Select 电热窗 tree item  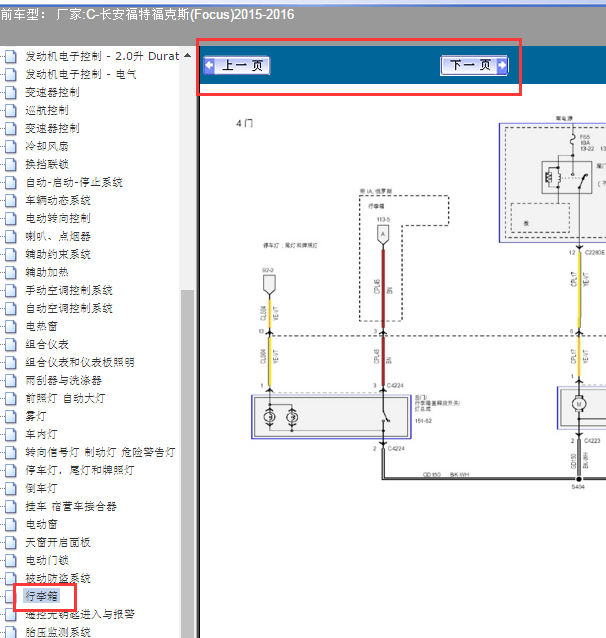click(42, 326)
